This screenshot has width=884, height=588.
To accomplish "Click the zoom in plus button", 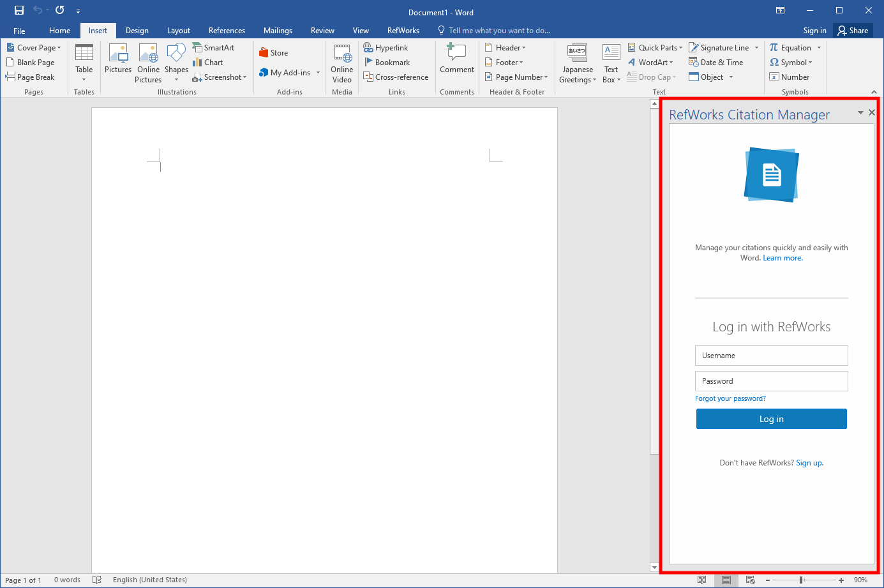I will pyautogui.click(x=841, y=580).
